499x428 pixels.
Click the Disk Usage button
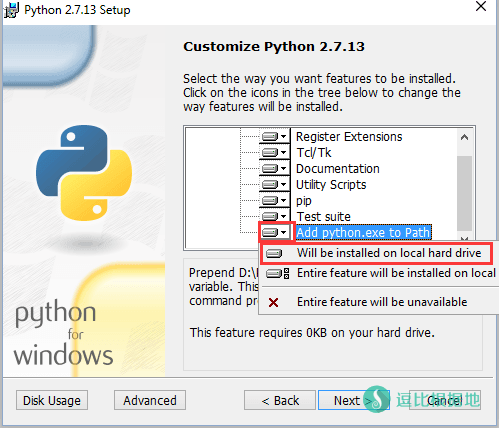[x=52, y=400]
